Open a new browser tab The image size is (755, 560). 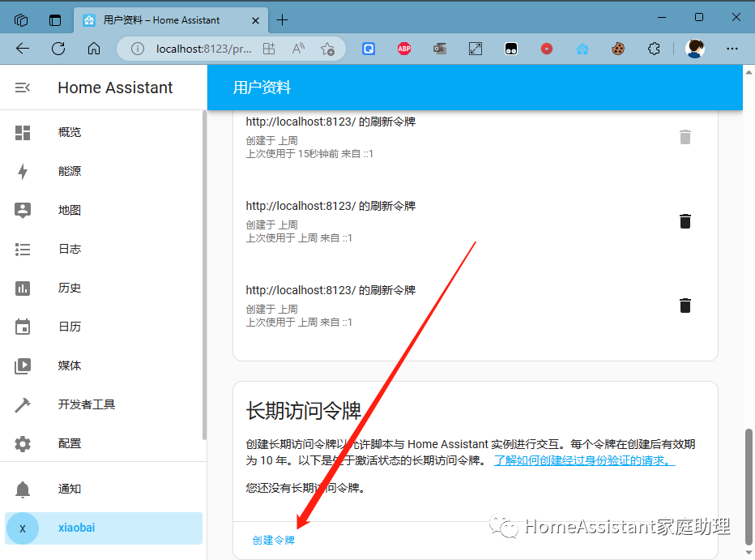click(283, 19)
